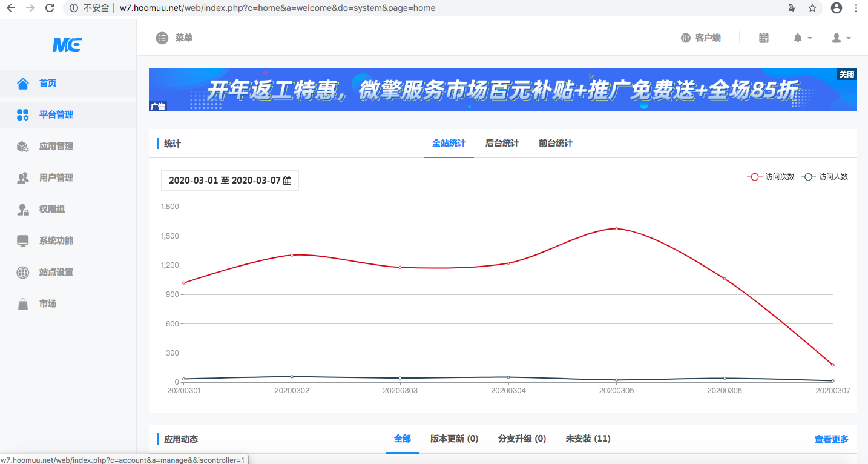Image resolution: width=868 pixels, height=464 pixels.
Task: Click the calendar notes icon in header
Action: 764,38
